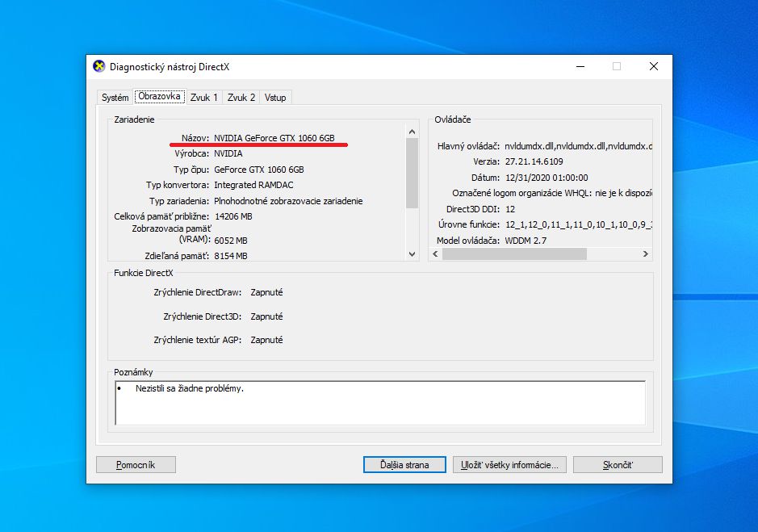Click the Skončiť button
758x532 pixels.
618,465
